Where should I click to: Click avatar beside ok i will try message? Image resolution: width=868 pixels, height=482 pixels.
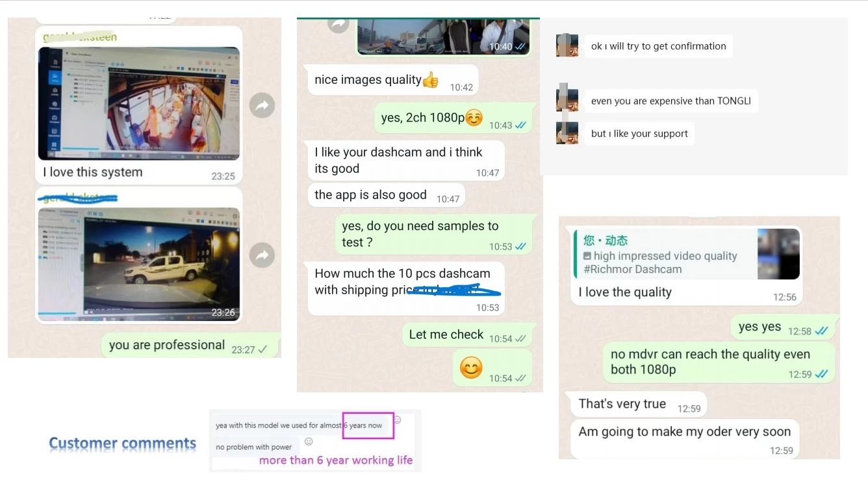coord(567,45)
